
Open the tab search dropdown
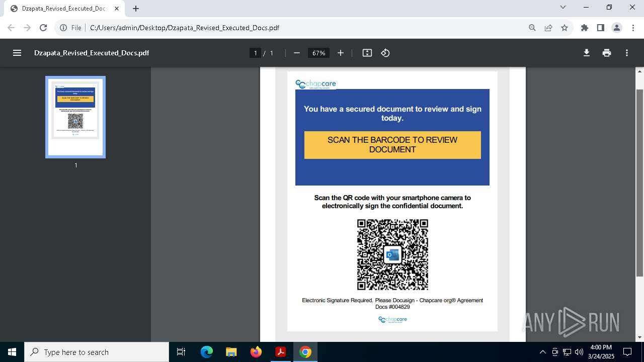(x=563, y=7)
